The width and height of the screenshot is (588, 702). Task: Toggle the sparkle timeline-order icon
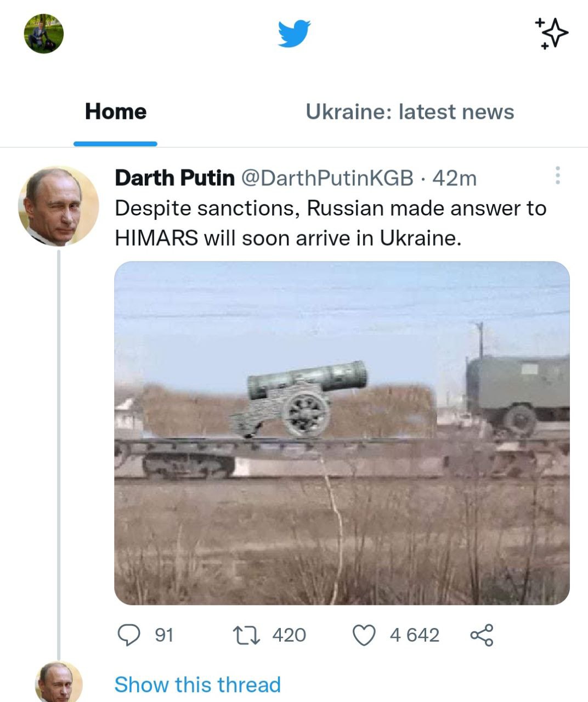[x=551, y=33]
